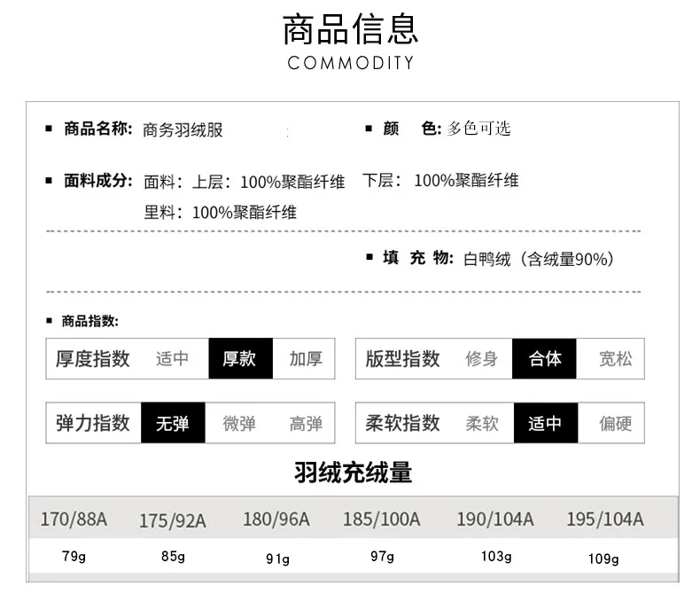Click size header 180/96A

coord(276,520)
